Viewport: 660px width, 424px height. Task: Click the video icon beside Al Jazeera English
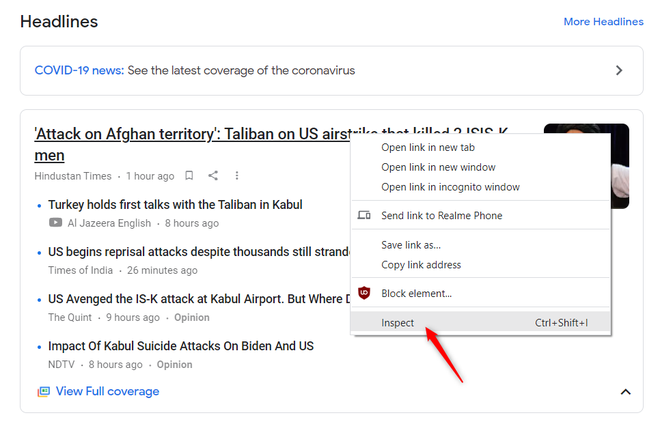point(56,223)
